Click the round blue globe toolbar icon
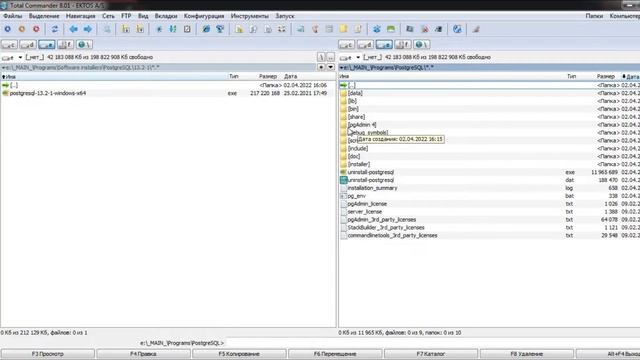Image resolution: width=640 pixels, height=360 pixels. point(457,29)
